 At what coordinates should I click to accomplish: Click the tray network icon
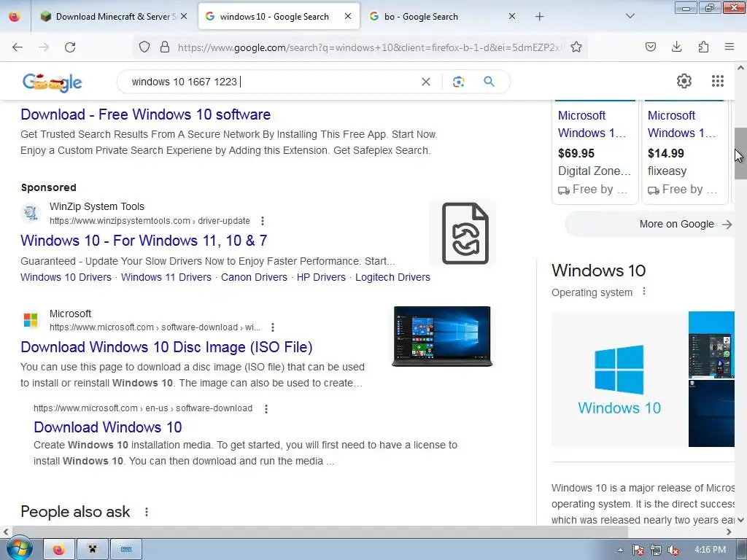656,550
